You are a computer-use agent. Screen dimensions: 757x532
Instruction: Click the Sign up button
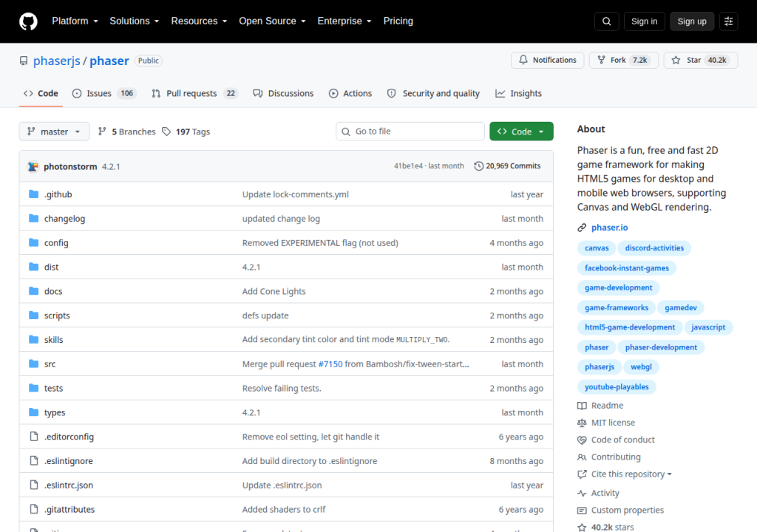pyautogui.click(x=691, y=21)
